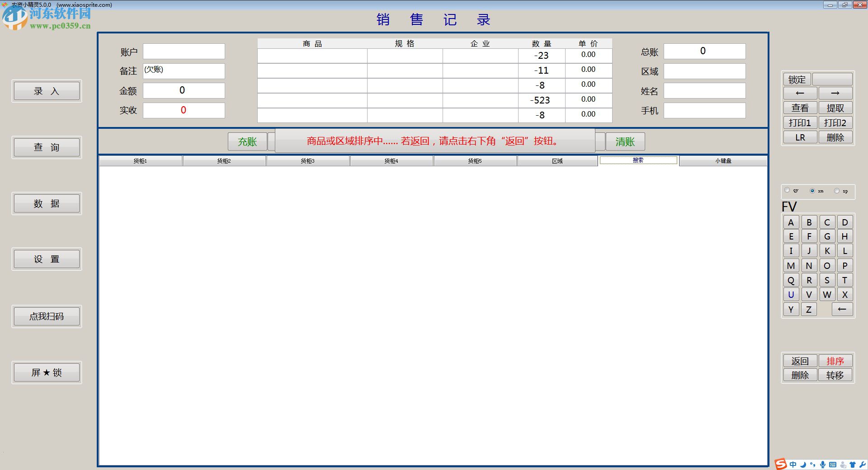
Task: Click the 商品 column header
Action: click(312, 43)
